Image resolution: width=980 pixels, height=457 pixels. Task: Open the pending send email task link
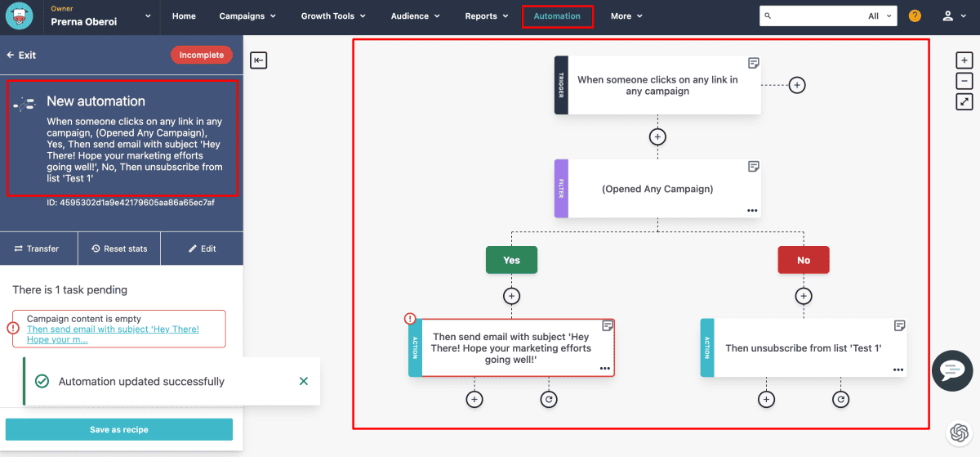113,334
